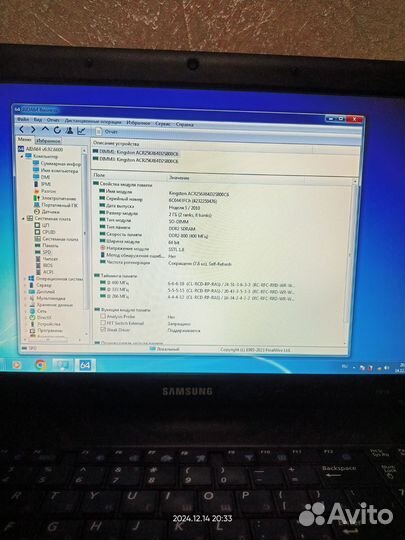
Task: Click the AIDA64 taskbar button
Action: coord(85,365)
